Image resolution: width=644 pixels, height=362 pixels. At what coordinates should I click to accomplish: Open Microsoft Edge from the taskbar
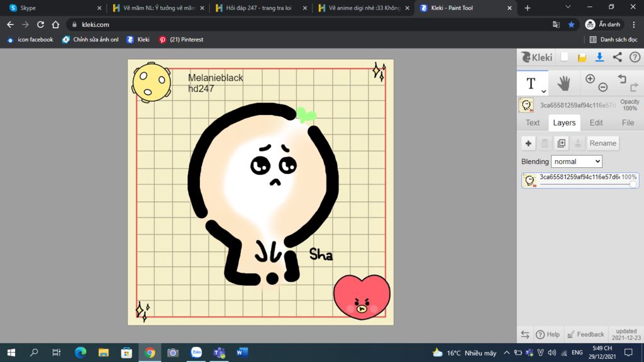pyautogui.click(x=80, y=353)
